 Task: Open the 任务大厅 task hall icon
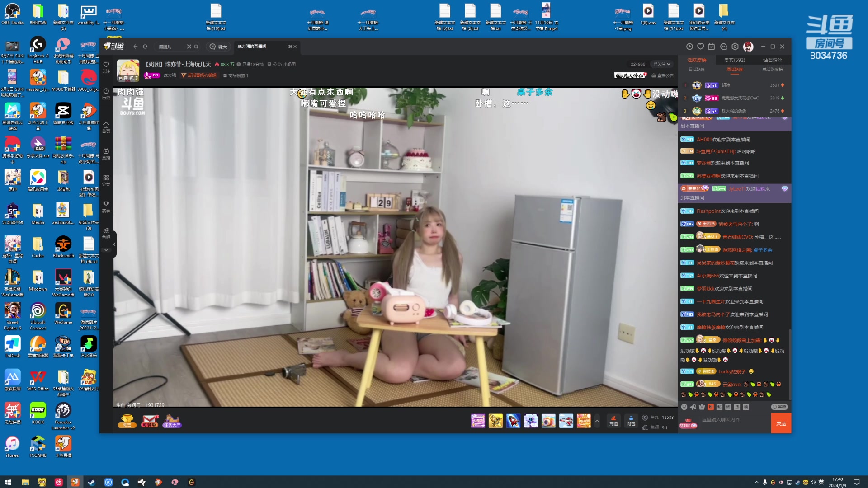coord(172,421)
